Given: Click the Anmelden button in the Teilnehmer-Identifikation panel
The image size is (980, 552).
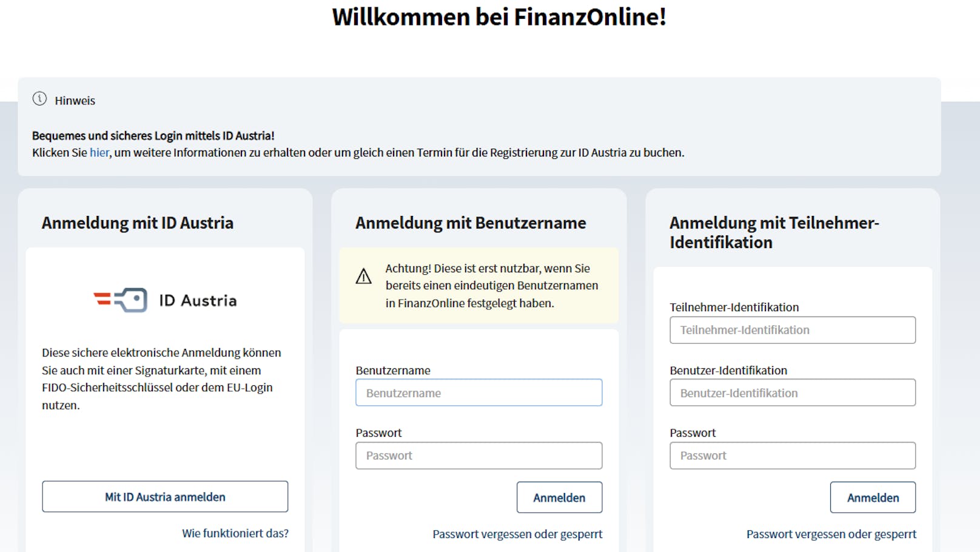Looking at the screenshot, I should [872, 497].
